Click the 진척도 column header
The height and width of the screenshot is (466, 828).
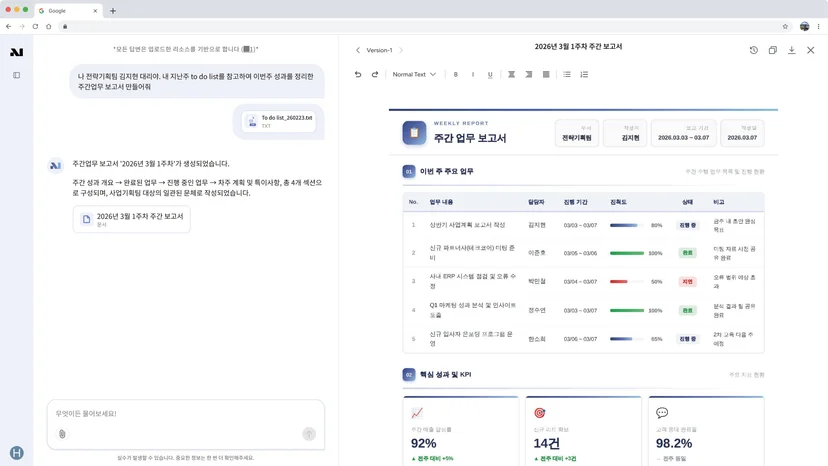[618, 202]
